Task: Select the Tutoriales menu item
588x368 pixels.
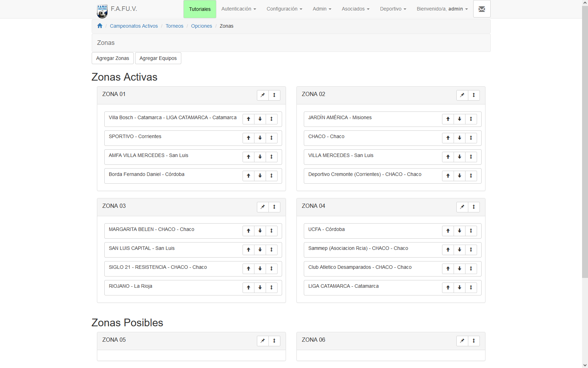Action: click(x=199, y=9)
